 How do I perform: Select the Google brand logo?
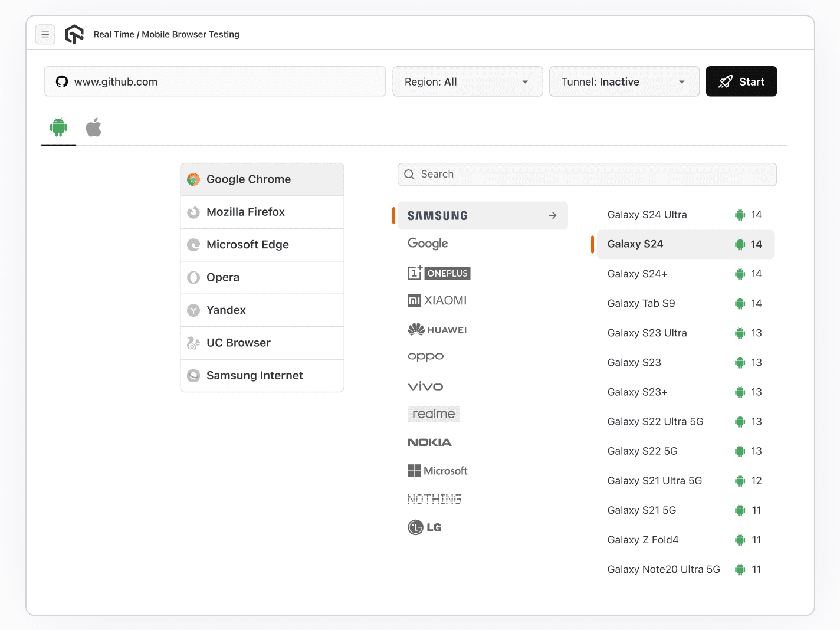point(428,244)
